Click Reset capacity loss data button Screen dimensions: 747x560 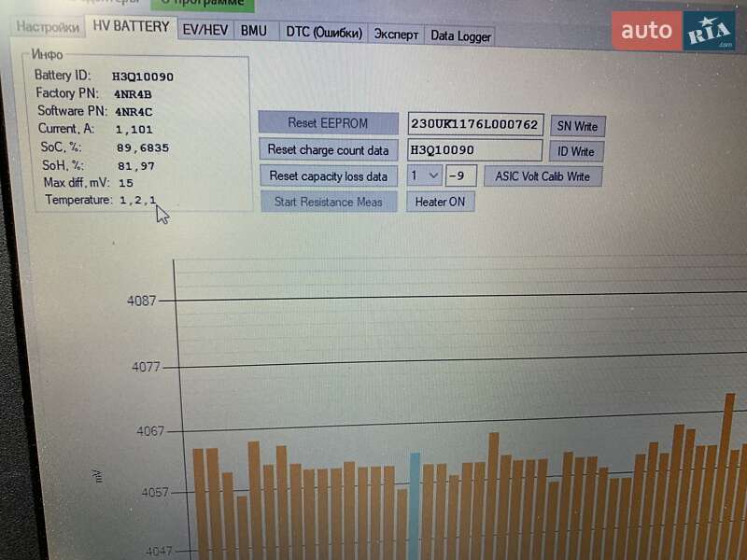pyautogui.click(x=328, y=175)
